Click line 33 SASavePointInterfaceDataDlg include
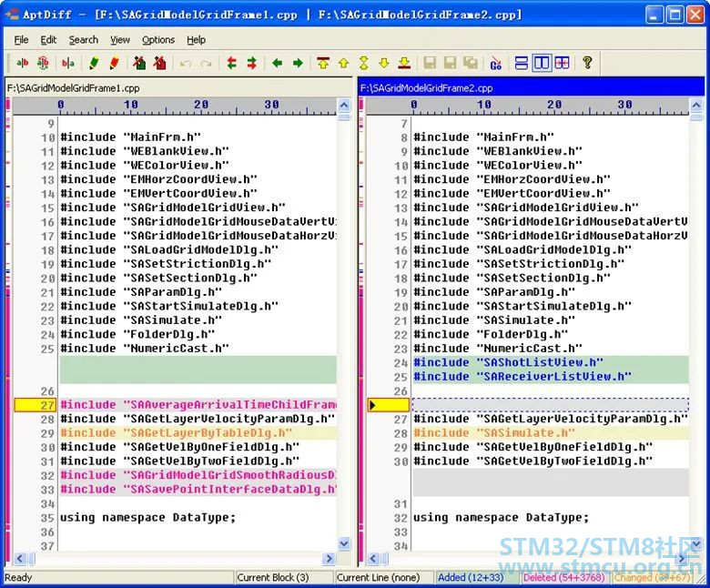The image size is (710, 588). pos(198,489)
